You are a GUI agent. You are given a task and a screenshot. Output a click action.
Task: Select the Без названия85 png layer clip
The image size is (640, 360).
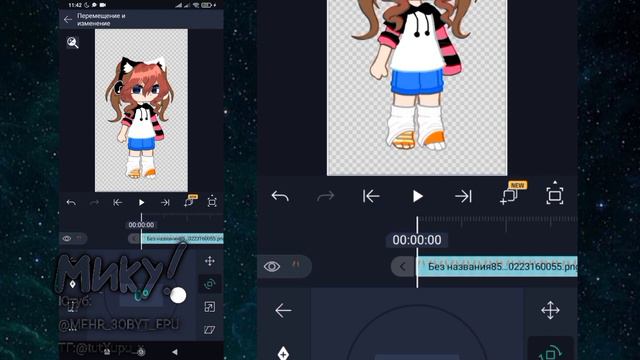(x=497, y=267)
